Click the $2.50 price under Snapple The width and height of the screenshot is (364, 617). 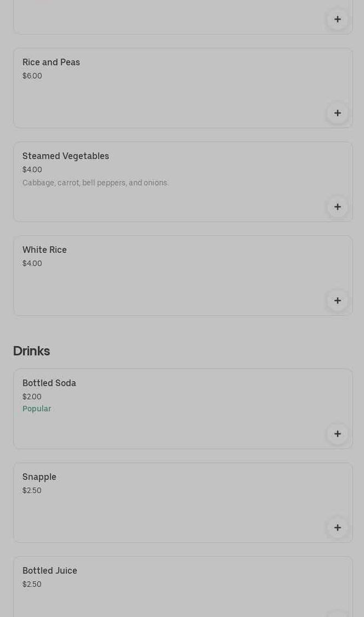[32, 490]
